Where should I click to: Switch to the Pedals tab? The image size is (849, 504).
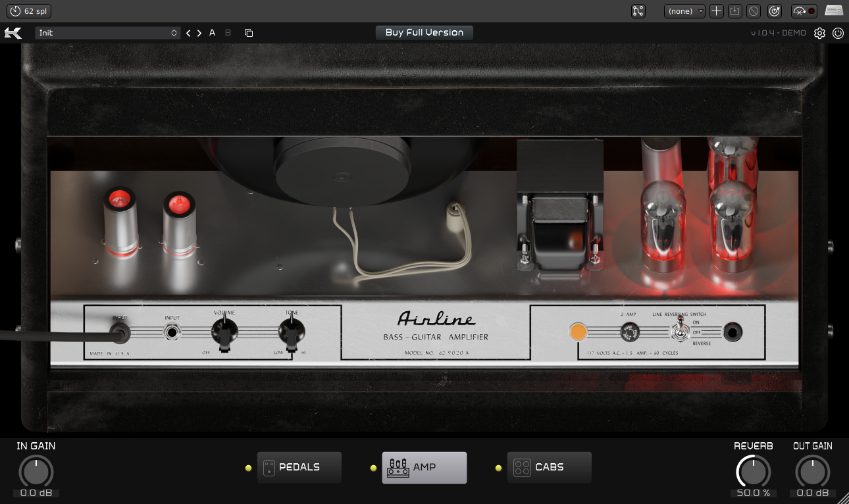[x=299, y=468]
